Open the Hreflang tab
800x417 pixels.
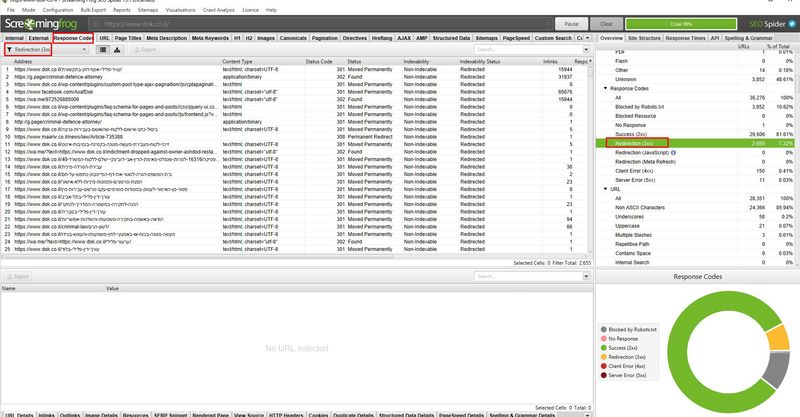pos(382,38)
